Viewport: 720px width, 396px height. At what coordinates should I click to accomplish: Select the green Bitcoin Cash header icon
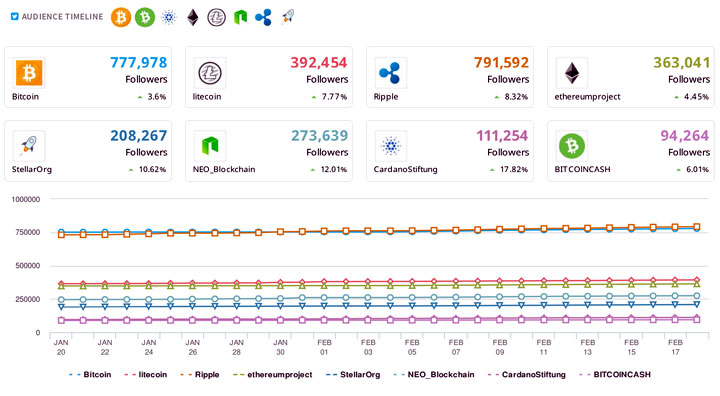(145, 17)
